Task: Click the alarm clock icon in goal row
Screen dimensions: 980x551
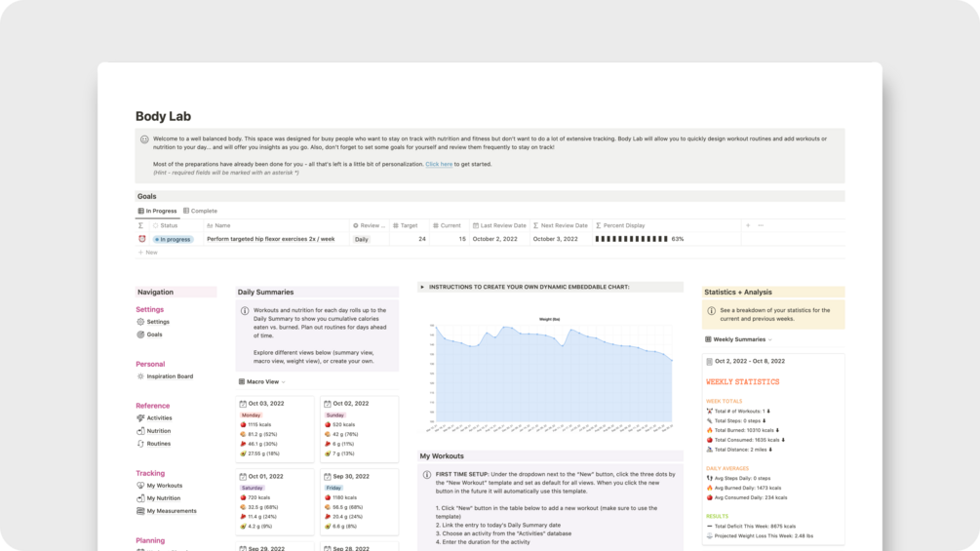Action: tap(141, 239)
